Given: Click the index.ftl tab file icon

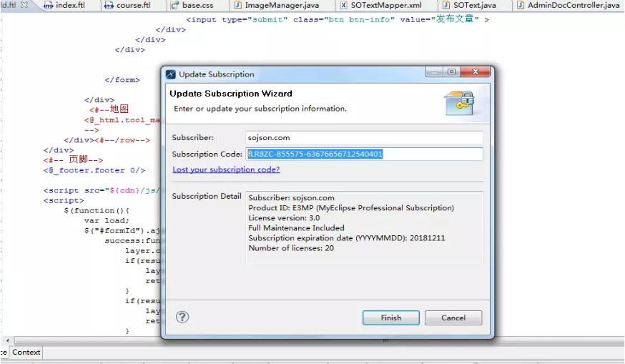Looking at the screenshot, I should point(48,6).
